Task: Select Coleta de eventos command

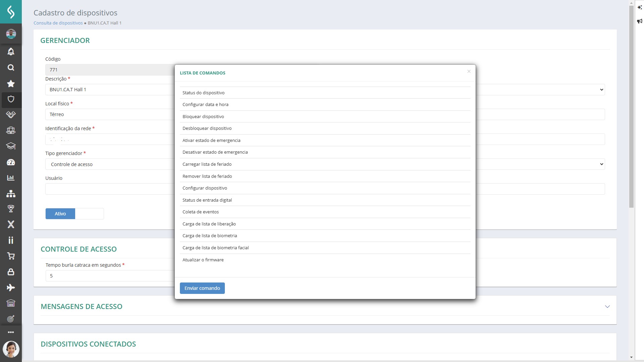Action: [200, 212]
